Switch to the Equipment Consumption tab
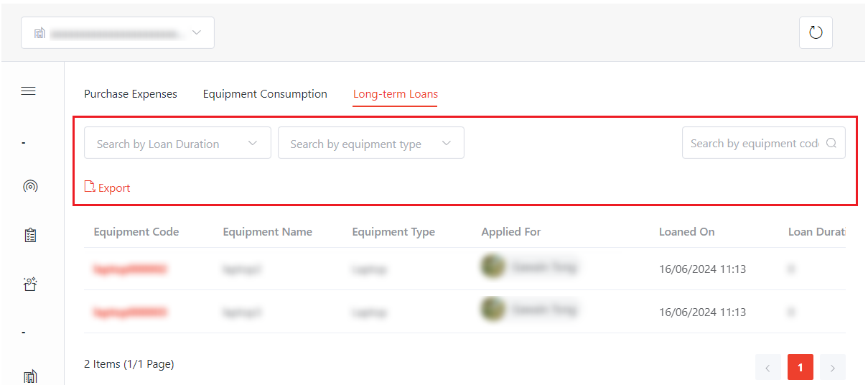The image size is (868, 385). pos(265,94)
